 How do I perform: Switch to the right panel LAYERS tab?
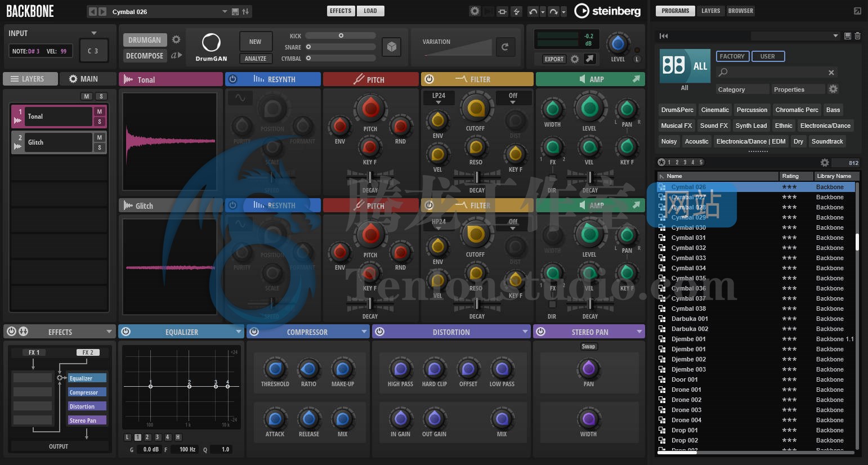click(710, 11)
